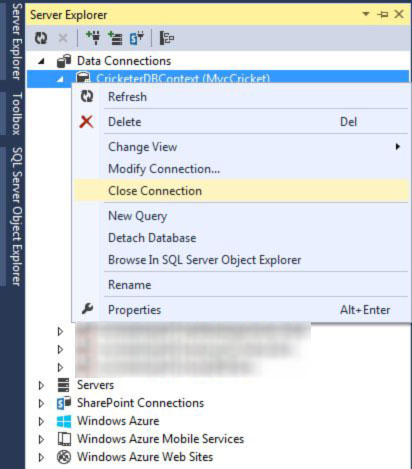Expand the third blurred connection node
412x469 pixels.
(60, 367)
